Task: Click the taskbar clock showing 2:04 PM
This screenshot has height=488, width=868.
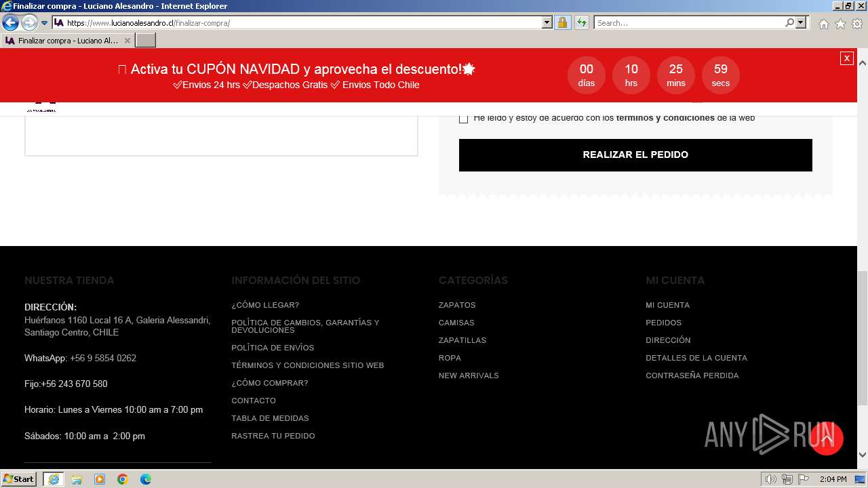Action: (833, 479)
